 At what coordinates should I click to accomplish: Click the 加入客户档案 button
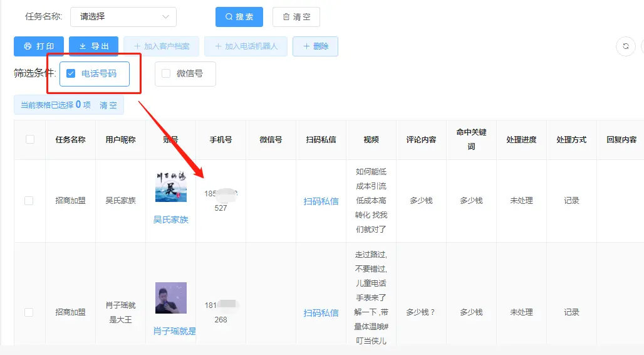[161, 46]
